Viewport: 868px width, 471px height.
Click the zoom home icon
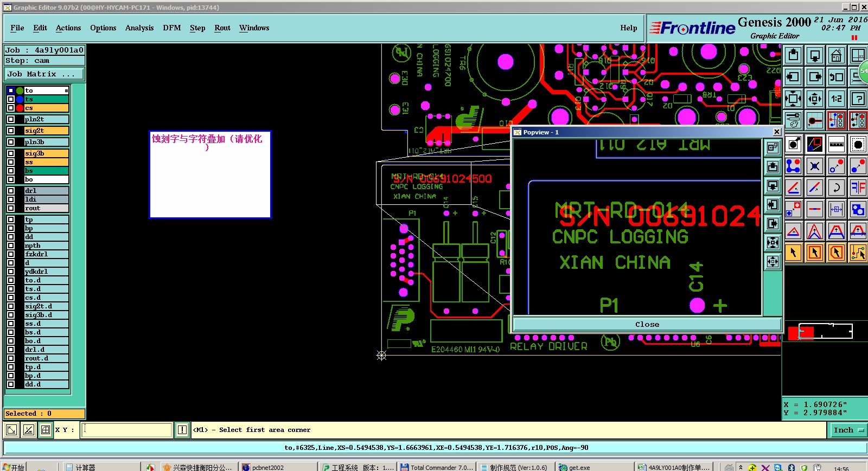[x=837, y=55]
